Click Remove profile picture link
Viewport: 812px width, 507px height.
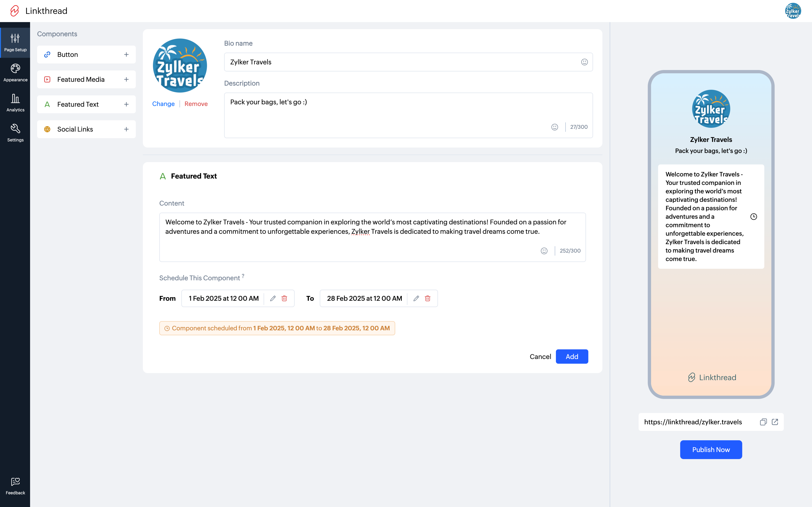196,104
